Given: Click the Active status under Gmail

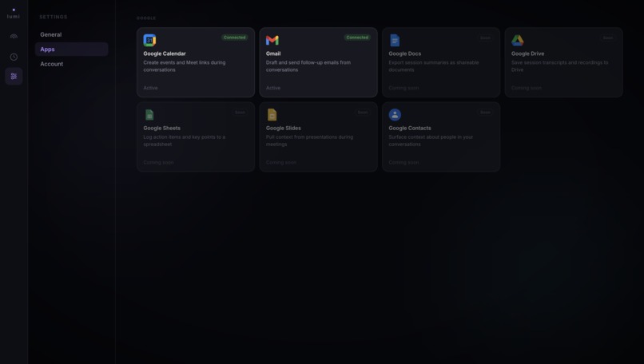Looking at the screenshot, I should (x=273, y=88).
